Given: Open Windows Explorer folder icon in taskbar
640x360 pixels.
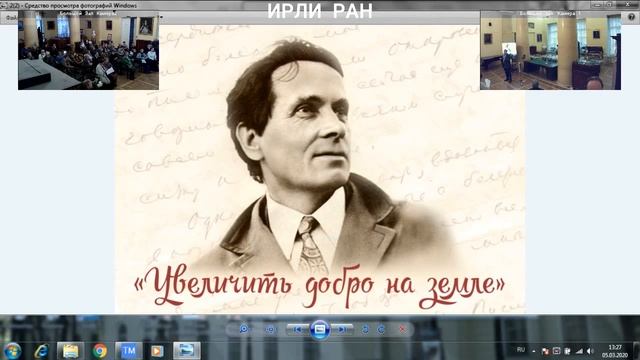Looking at the screenshot, I should (x=71, y=351).
